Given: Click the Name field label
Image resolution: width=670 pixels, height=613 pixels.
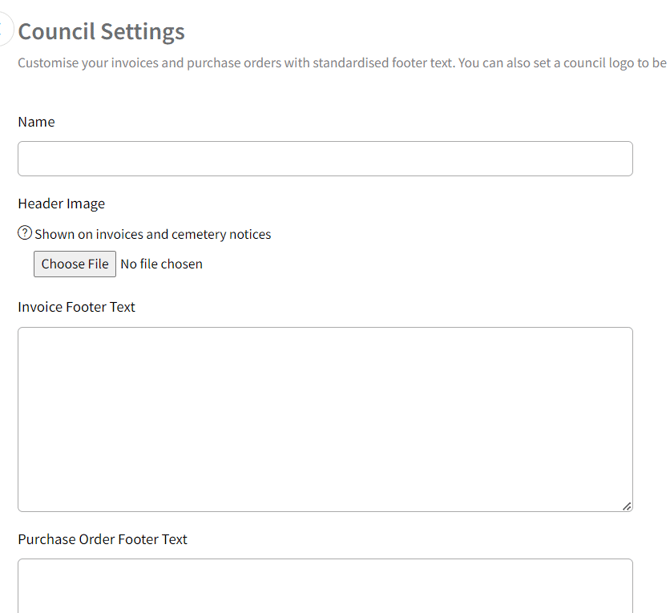Looking at the screenshot, I should coord(37,122).
